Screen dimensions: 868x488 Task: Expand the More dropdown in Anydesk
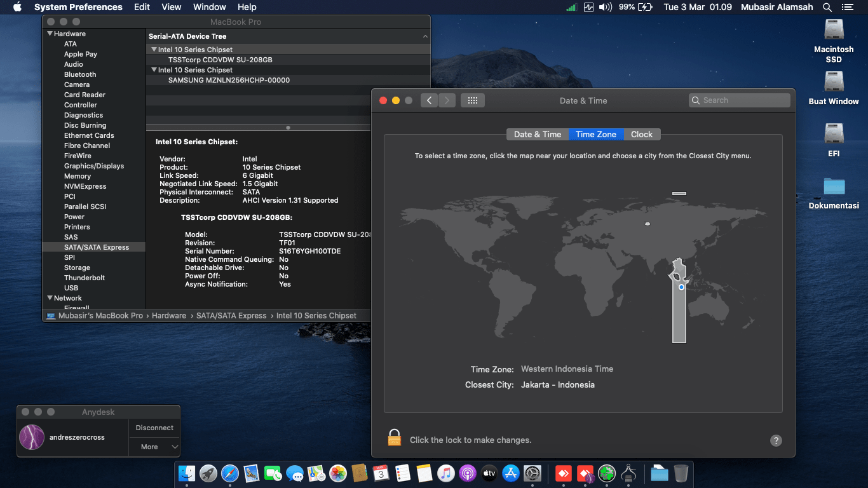154,447
